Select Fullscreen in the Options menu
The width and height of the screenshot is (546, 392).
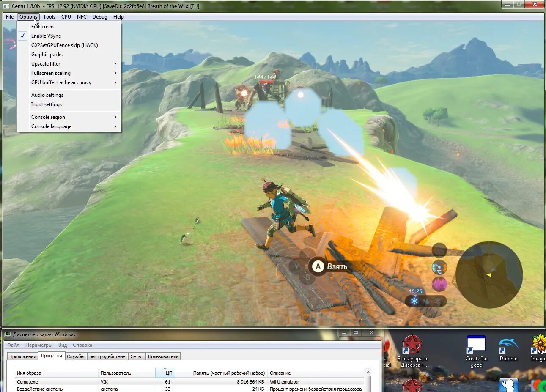click(x=69, y=27)
